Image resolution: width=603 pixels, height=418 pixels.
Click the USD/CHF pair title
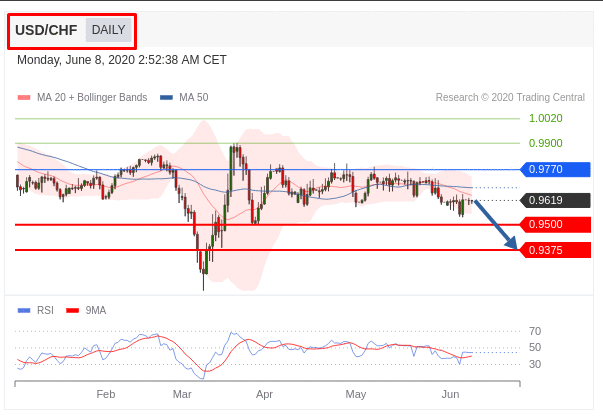point(46,30)
